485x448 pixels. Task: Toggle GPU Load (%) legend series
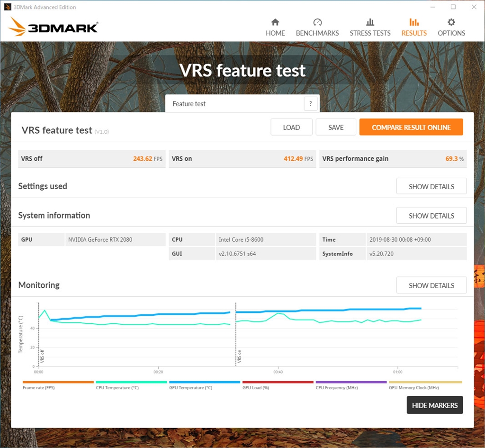278,385
